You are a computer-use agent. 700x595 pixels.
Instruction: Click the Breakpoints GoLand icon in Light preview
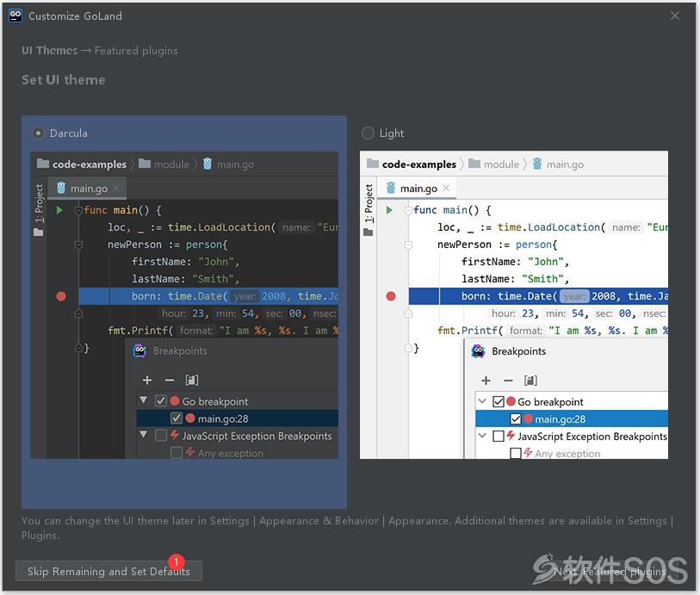tap(478, 351)
